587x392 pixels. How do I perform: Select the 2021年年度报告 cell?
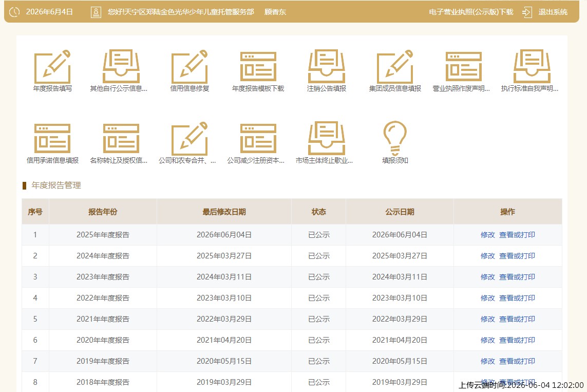tap(103, 319)
